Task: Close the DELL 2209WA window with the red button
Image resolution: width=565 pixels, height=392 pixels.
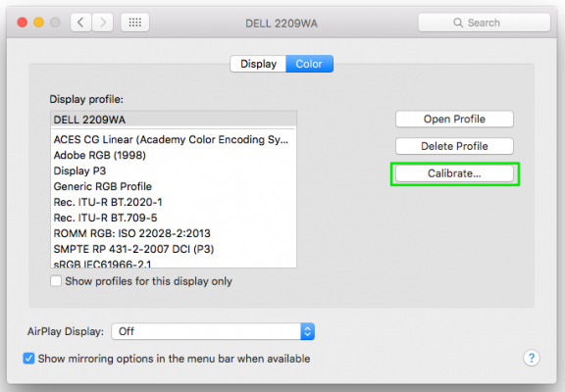Action: click(x=23, y=23)
